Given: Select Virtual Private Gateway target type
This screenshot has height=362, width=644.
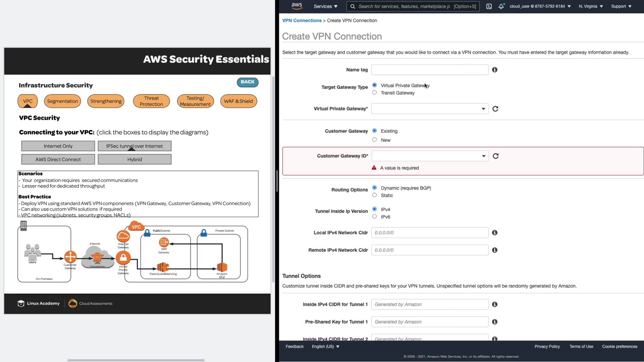Looking at the screenshot, I should pos(374,85).
